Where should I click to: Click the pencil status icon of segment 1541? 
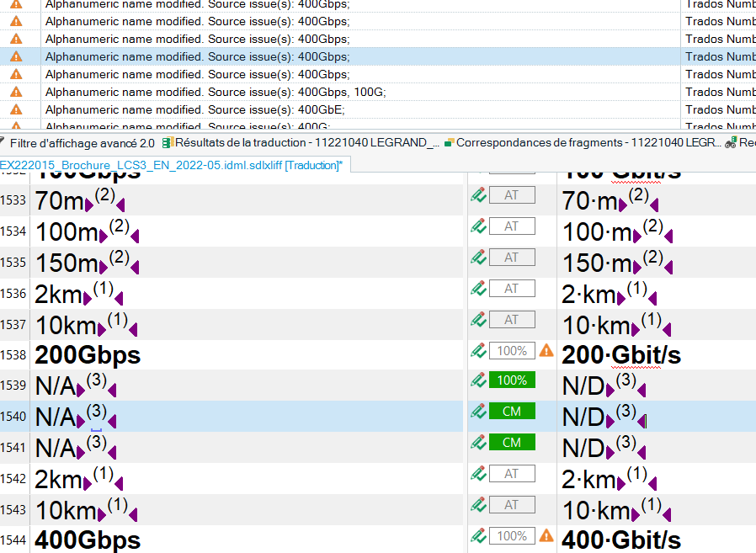pyautogui.click(x=478, y=443)
